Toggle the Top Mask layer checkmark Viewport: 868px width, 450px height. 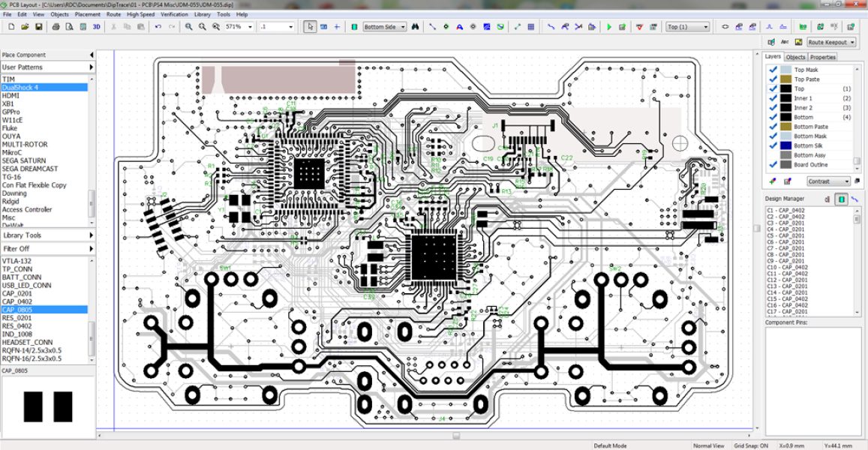point(773,70)
